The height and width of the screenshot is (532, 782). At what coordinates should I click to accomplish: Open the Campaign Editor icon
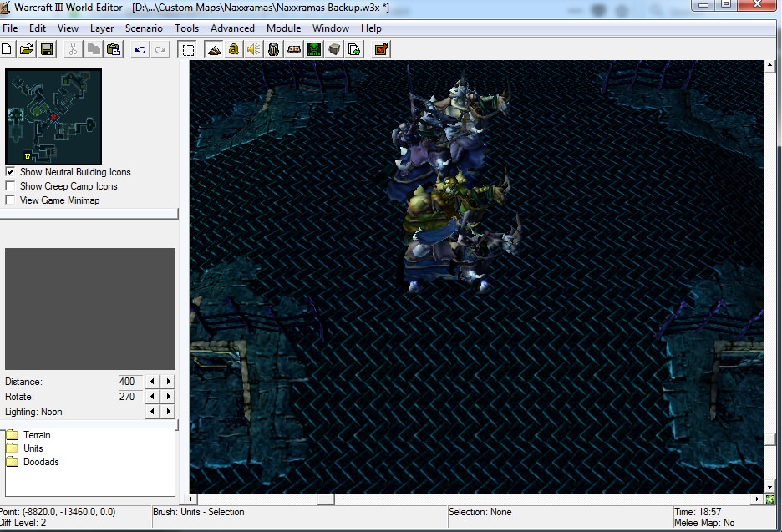pyautogui.click(x=294, y=49)
